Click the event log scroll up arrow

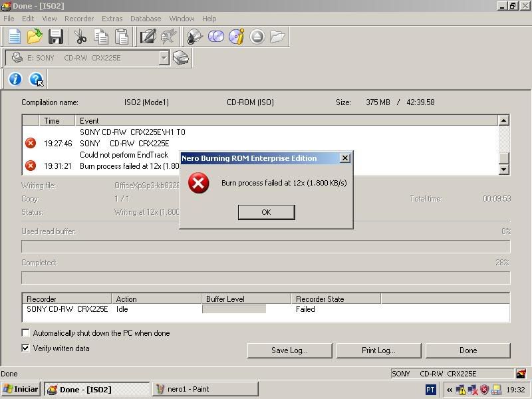(x=504, y=120)
